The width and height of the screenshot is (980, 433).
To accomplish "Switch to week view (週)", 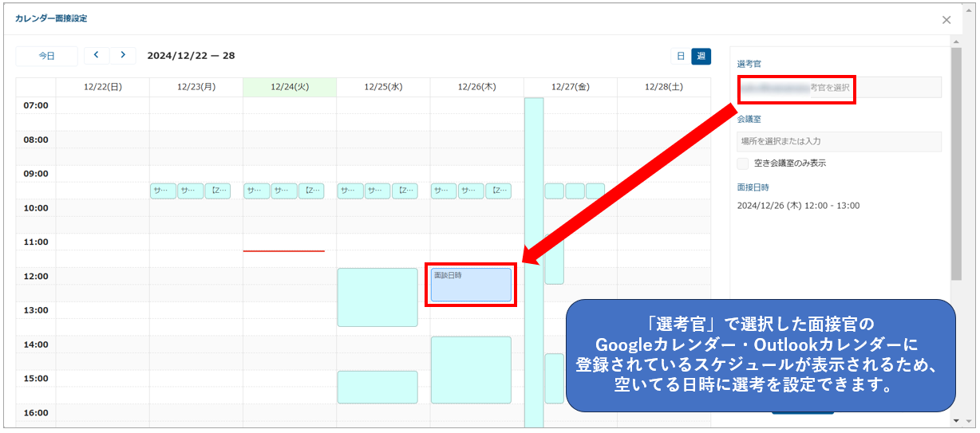I will click(x=701, y=56).
